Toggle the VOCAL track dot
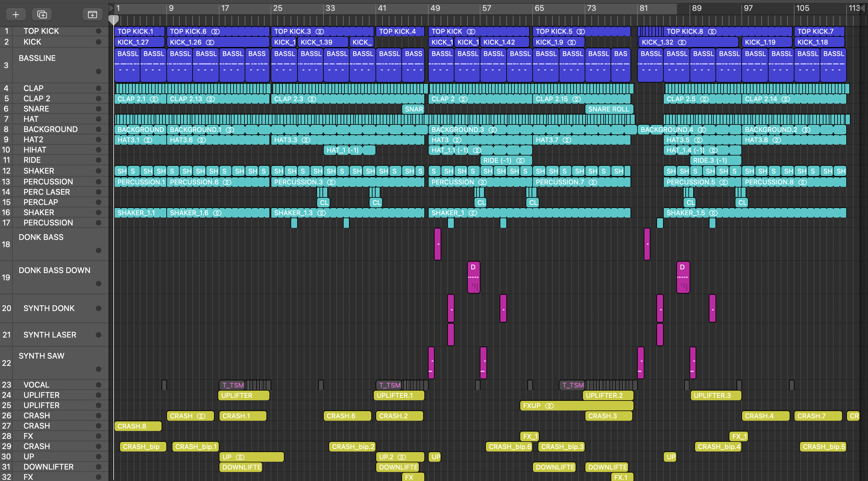The width and height of the screenshot is (868, 481). pyautogui.click(x=98, y=385)
